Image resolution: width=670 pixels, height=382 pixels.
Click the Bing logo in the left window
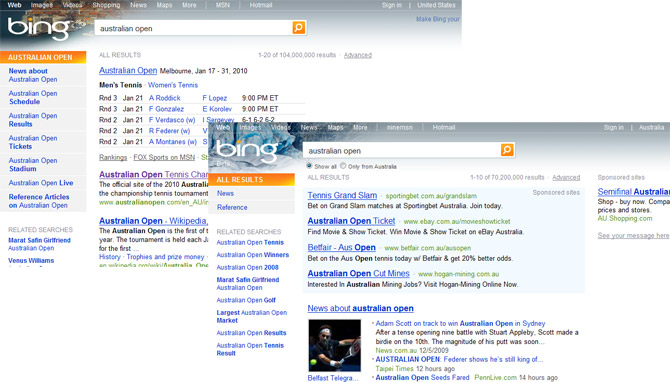point(38,28)
